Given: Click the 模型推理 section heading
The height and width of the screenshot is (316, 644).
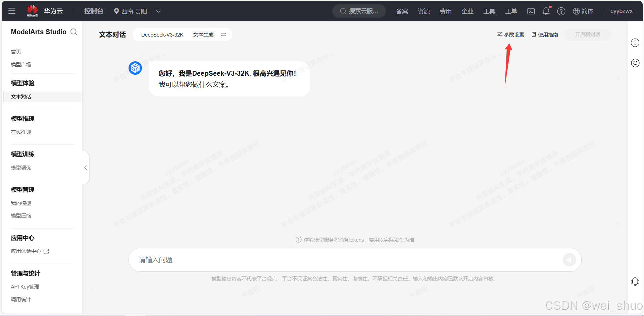Looking at the screenshot, I should coord(22,119).
